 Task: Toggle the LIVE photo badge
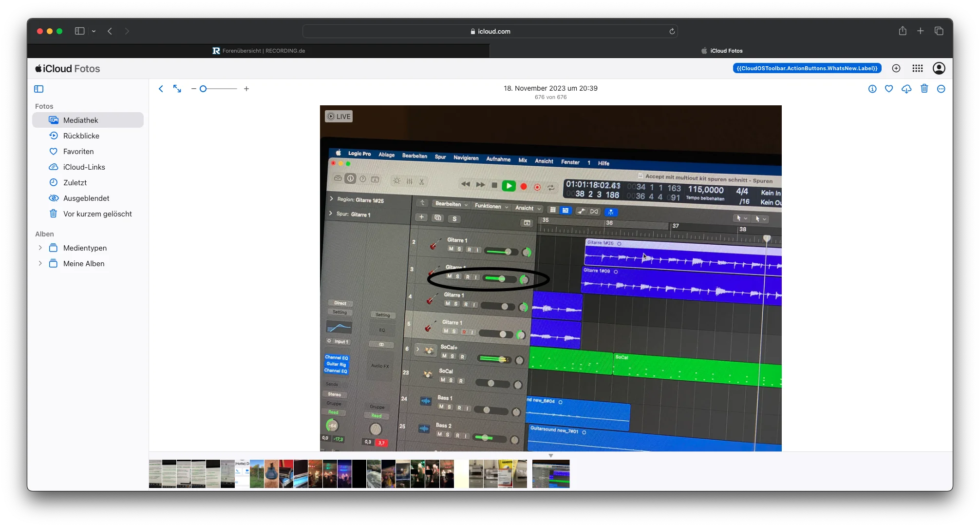(339, 117)
